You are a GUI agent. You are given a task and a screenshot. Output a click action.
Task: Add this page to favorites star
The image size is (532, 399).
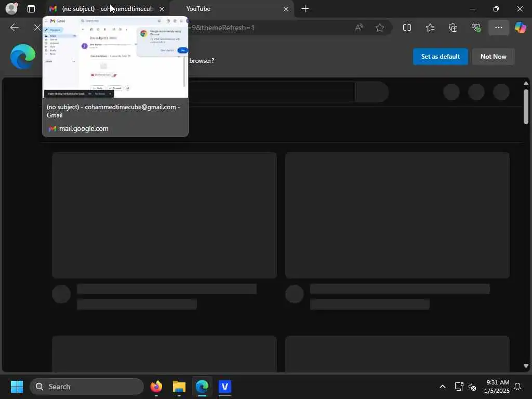(380, 28)
